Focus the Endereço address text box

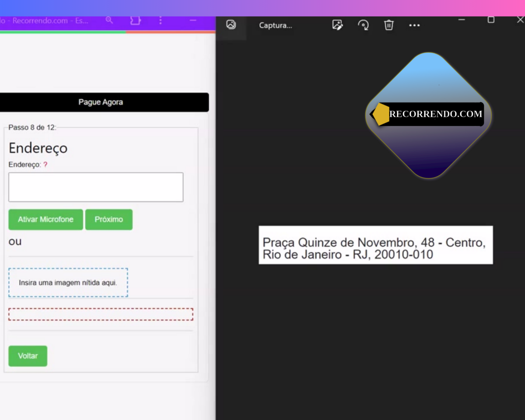96,187
